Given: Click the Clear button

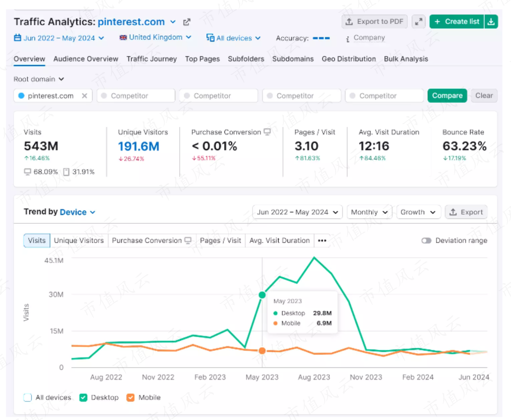Looking at the screenshot, I should (x=484, y=96).
